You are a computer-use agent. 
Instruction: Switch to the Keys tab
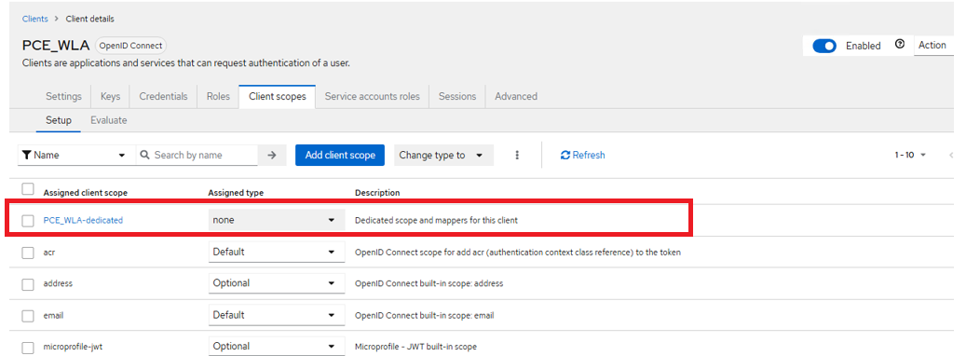tap(110, 96)
